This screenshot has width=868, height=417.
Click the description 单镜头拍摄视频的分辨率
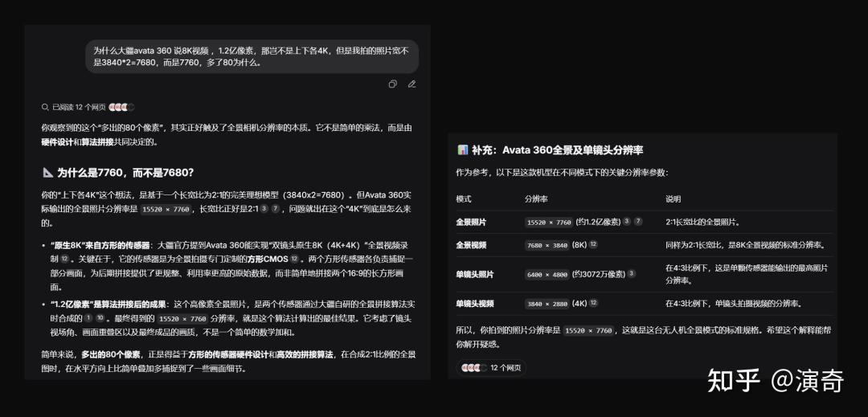pos(734,303)
